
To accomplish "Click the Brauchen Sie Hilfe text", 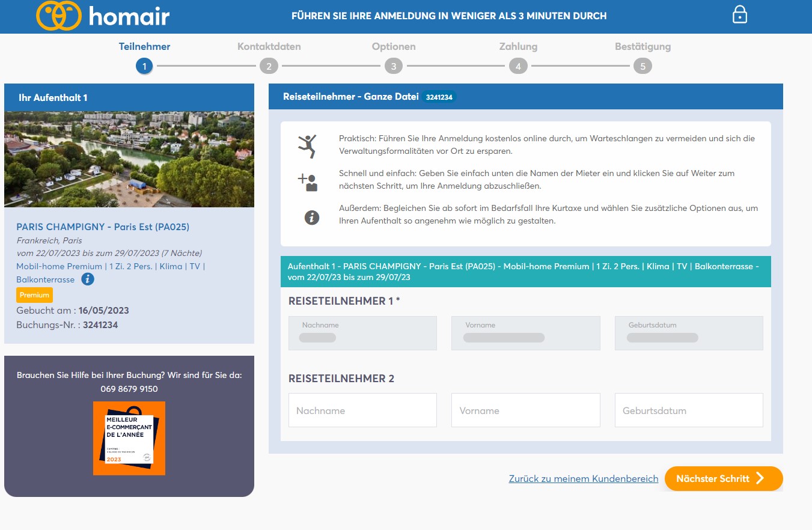I will [x=129, y=375].
